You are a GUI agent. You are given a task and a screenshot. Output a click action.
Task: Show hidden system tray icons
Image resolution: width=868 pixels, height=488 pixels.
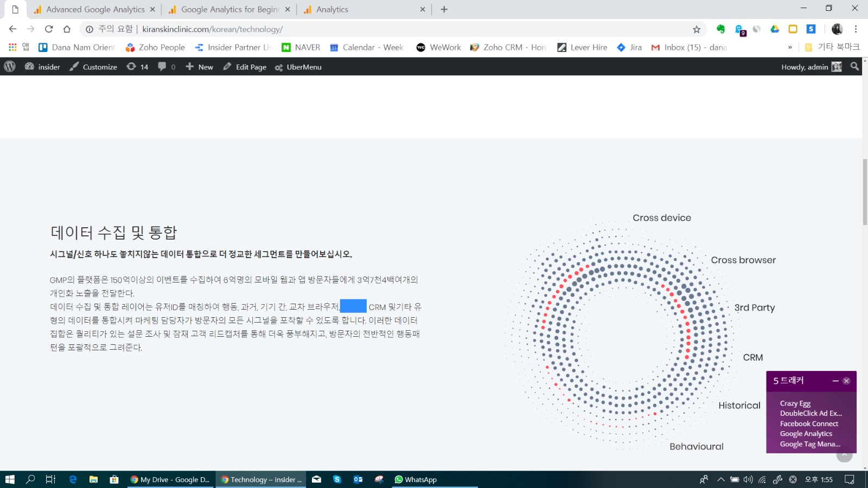tap(720, 479)
